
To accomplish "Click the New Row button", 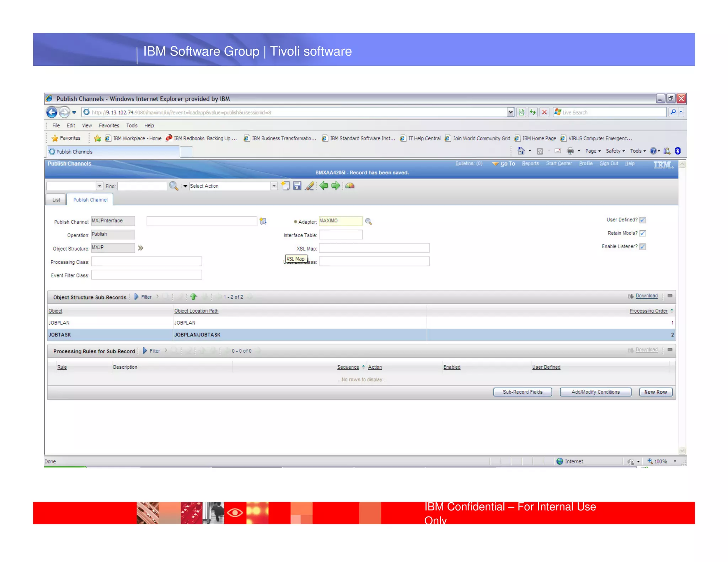I will coord(655,392).
